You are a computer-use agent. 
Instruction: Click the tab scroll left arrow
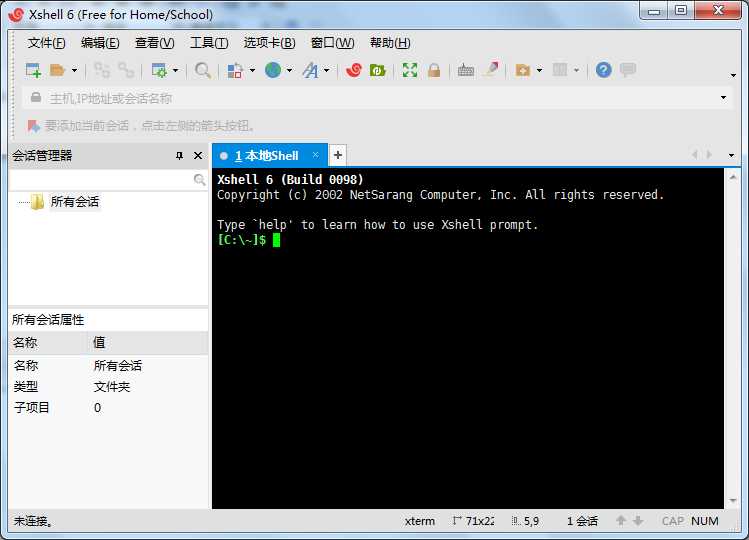[x=695, y=154]
